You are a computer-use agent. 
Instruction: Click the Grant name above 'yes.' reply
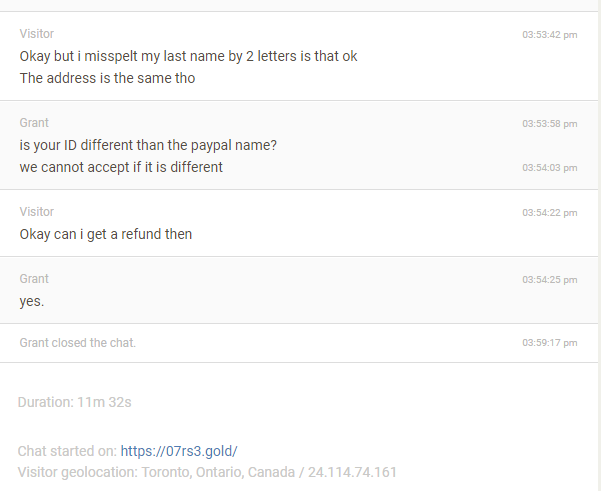34,279
